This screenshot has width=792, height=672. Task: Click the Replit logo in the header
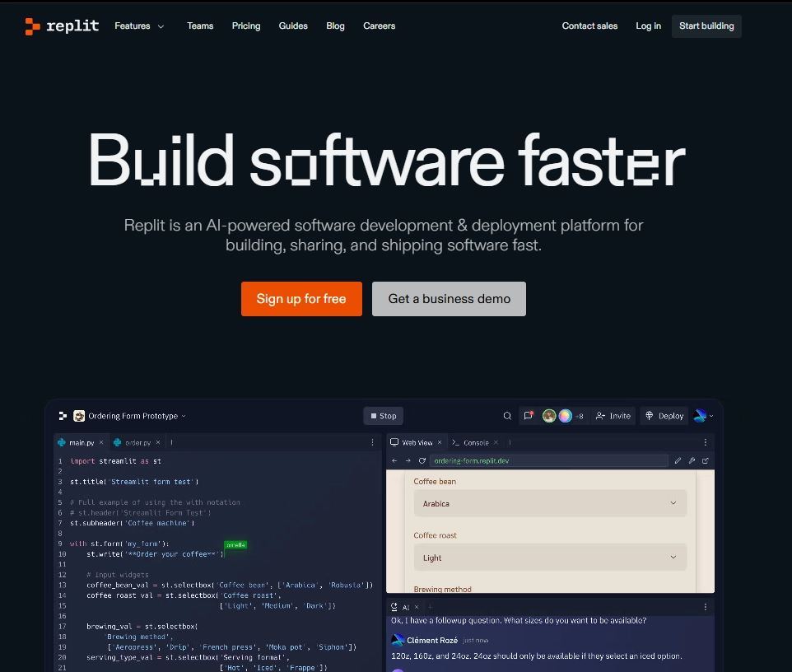[62, 26]
